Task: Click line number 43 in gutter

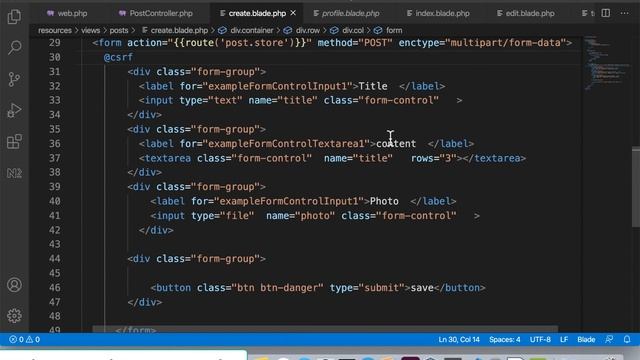Action: tap(54, 244)
